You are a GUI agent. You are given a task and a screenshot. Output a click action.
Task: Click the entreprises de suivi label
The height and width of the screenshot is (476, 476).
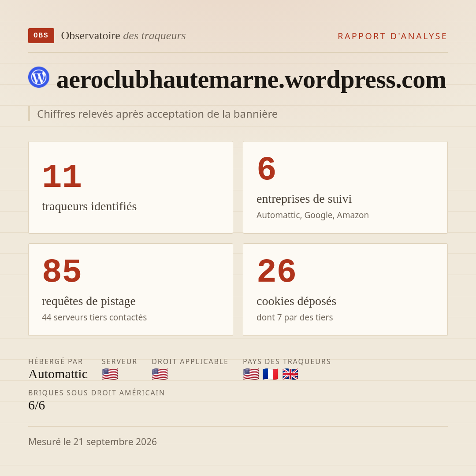pos(304,199)
